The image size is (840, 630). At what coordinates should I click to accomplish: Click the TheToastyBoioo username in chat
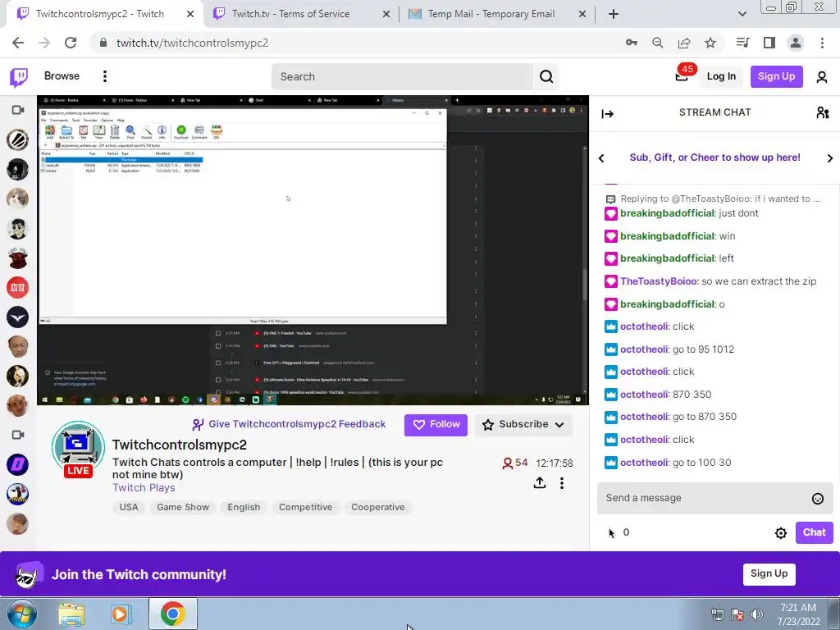point(659,281)
